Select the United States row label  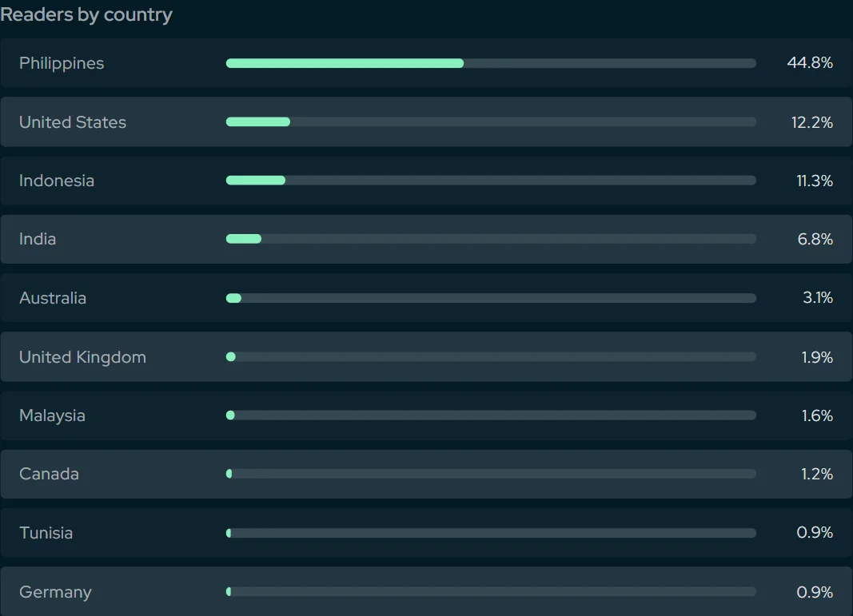point(73,121)
